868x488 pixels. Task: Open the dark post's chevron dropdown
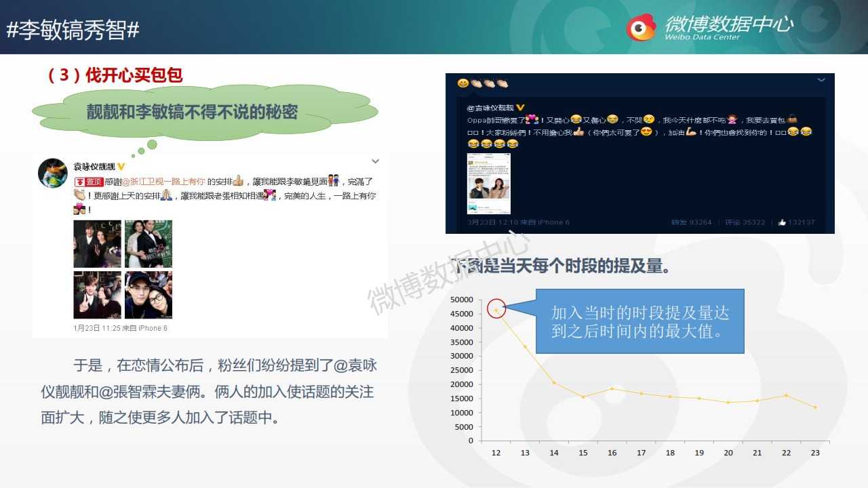pyautogui.click(x=821, y=80)
